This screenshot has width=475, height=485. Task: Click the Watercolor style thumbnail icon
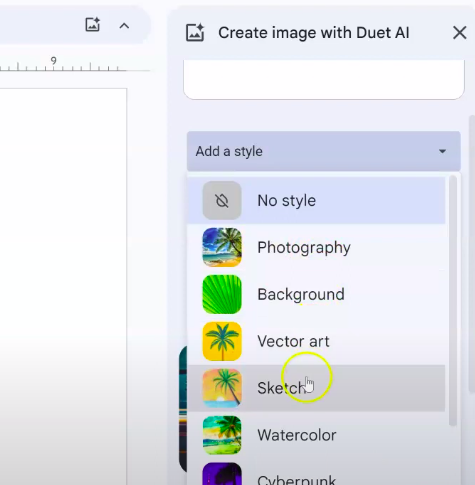click(222, 435)
